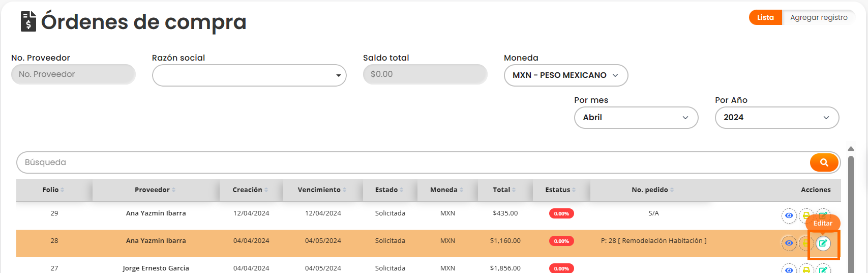The image size is (868, 273).
Task: Print order folio 28
Action: (x=806, y=243)
